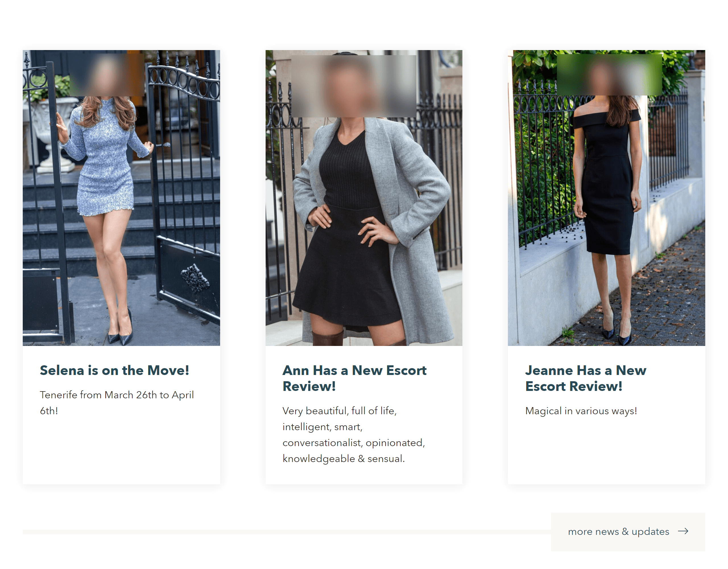Click the arrow icon beside 'more news & updates'
This screenshot has width=728, height=569.
[x=683, y=531]
